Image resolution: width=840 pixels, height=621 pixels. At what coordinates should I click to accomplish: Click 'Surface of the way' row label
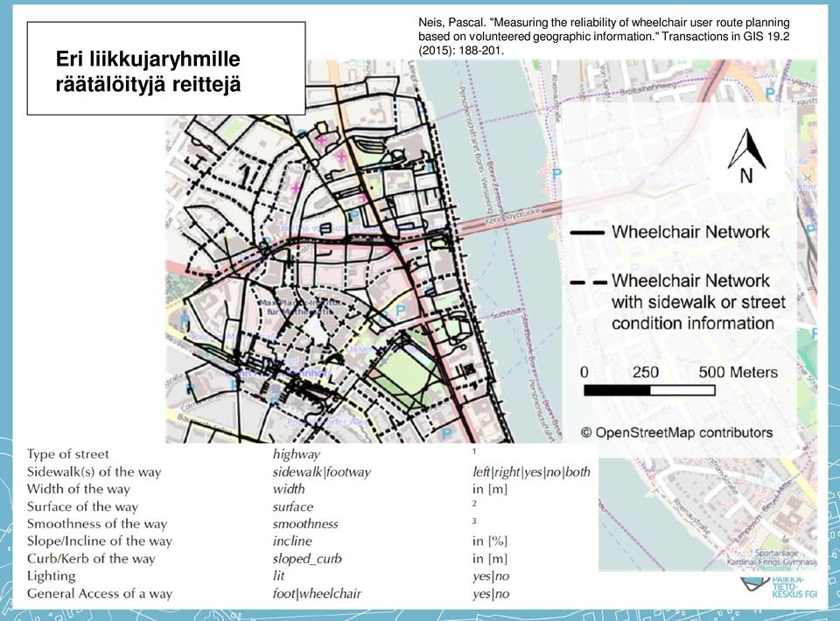82,506
